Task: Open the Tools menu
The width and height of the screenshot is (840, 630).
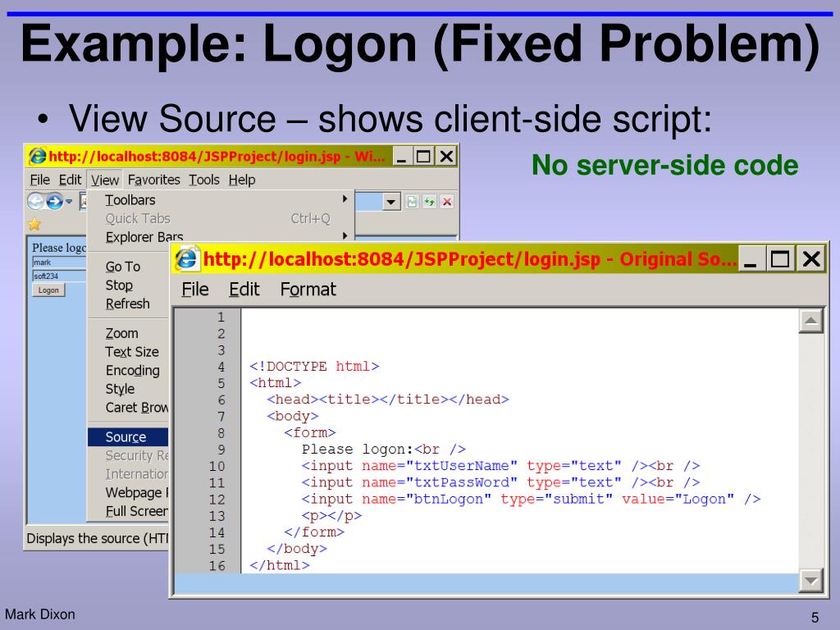Action: [204, 180]
